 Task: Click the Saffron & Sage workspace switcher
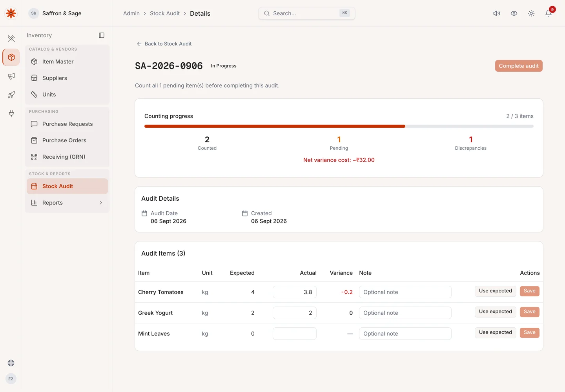click(55, 13)
